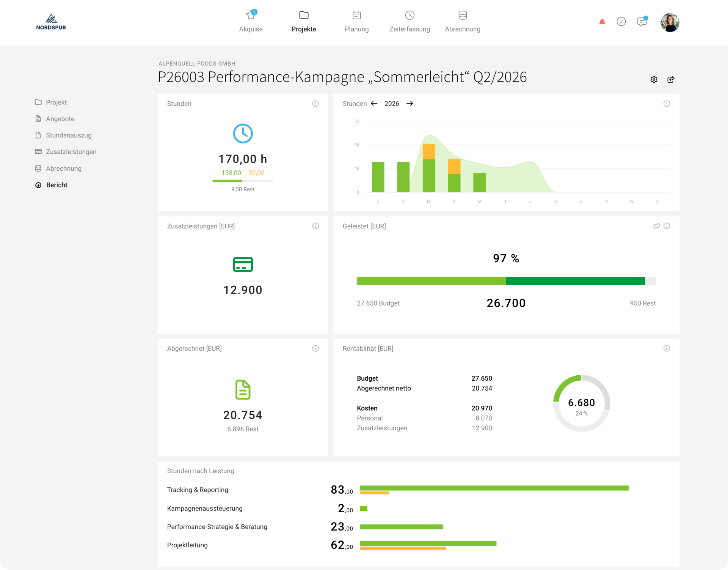
Task: Show info for Stunden card
Action: coord(315,104)
